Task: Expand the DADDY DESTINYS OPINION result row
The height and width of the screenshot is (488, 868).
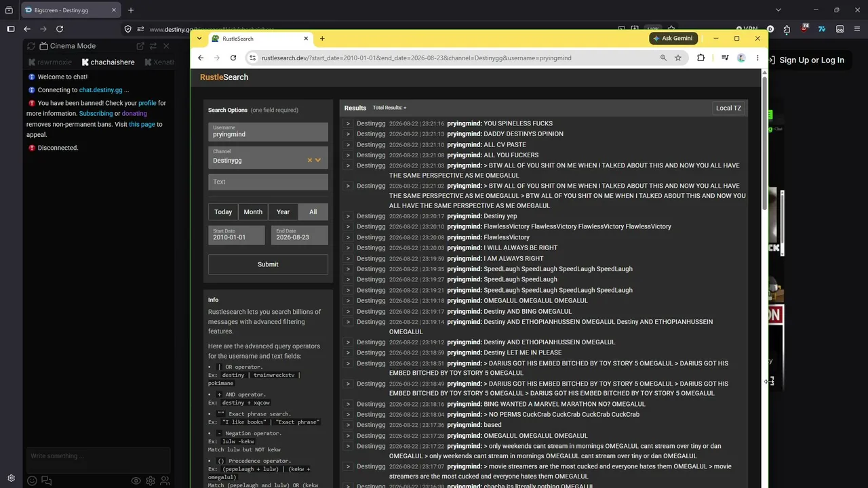Action: (348, 134)
